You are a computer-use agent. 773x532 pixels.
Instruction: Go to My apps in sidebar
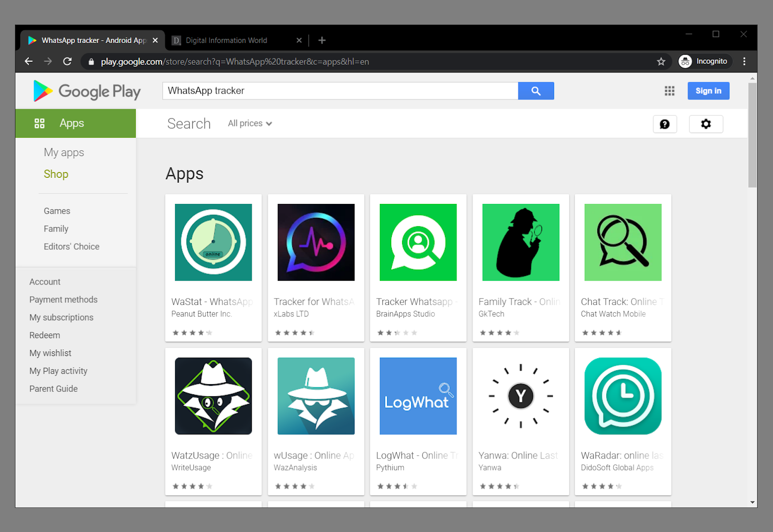(x=64, y=153)
